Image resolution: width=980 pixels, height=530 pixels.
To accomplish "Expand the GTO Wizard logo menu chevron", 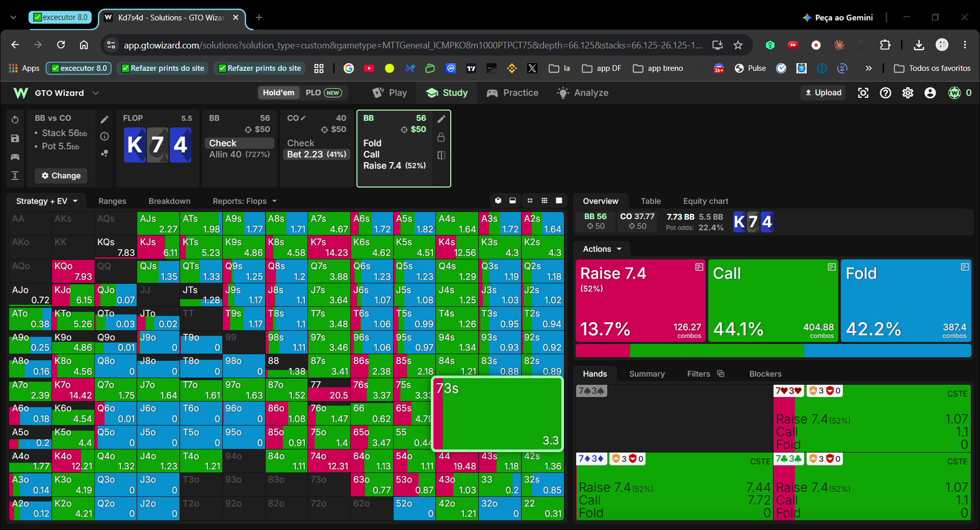I will tap(95, 93).
